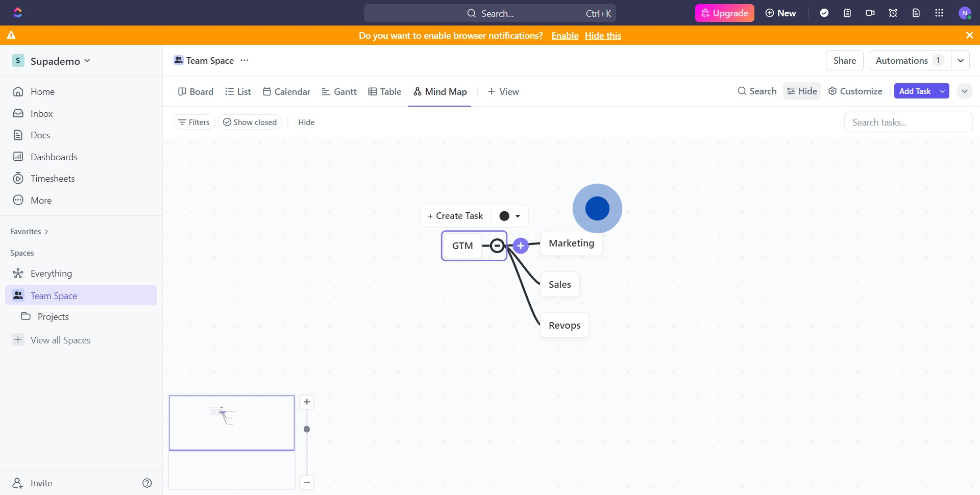Viewport: 980px width, 495px height.
Task: Toggle Show closed tasks
Action: coord(250,122)
